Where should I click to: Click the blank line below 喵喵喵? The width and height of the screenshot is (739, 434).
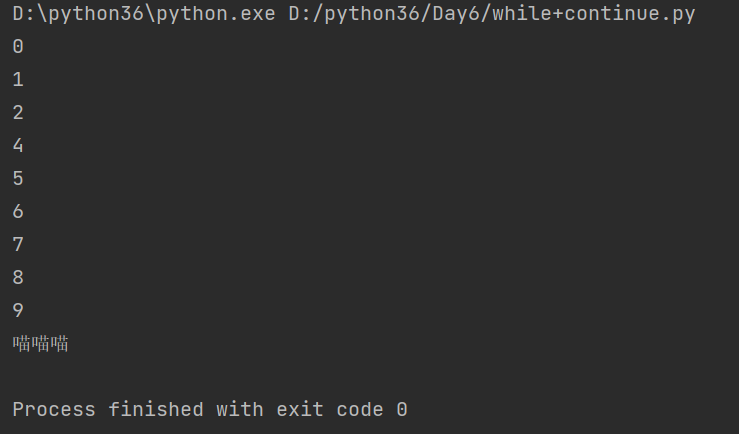(x=200, y=377)
